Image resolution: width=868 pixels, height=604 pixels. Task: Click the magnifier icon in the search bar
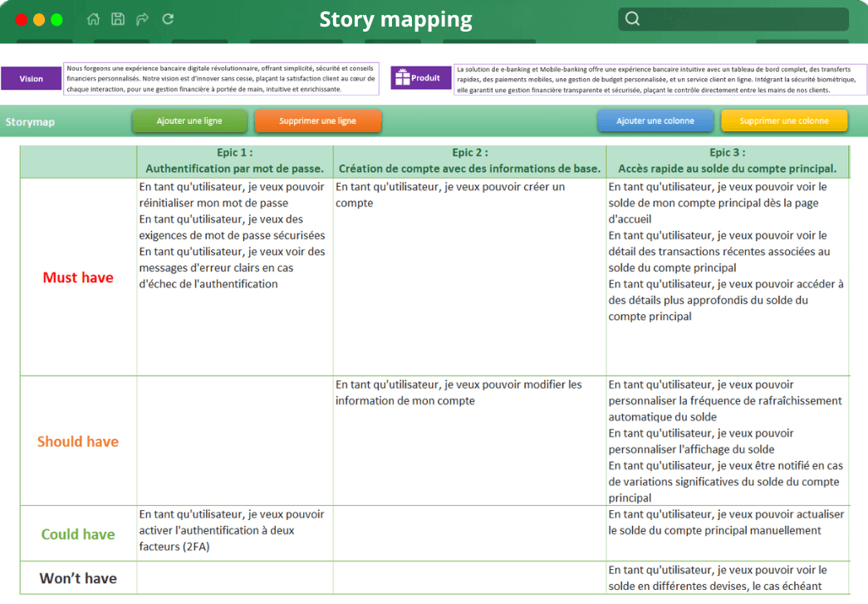[632, 18]
